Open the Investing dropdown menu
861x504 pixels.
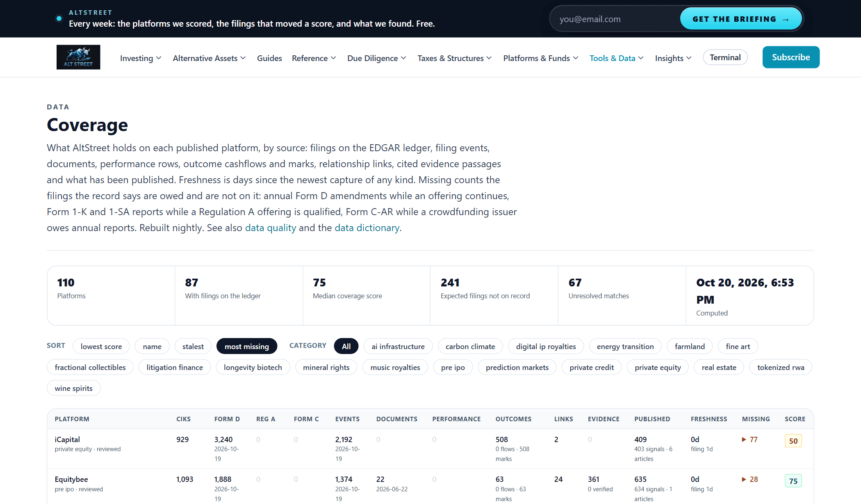coord(141,58)
